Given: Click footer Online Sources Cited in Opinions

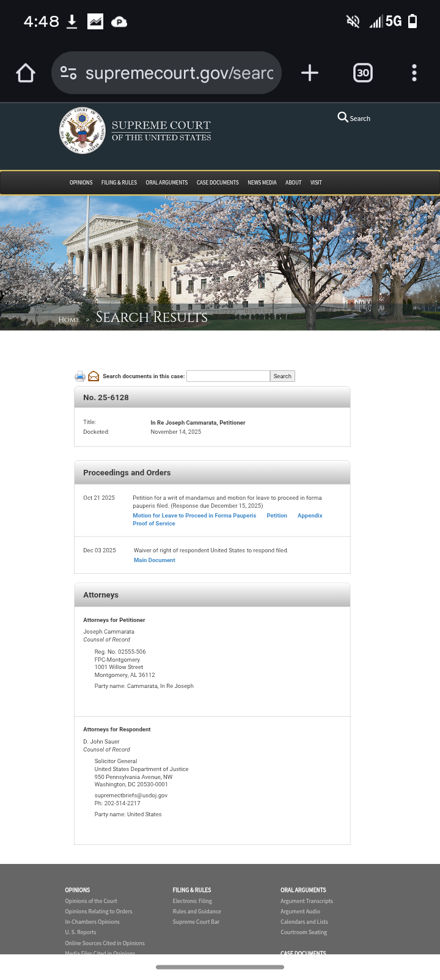Looking at the screenshot, I should [105, 943].
